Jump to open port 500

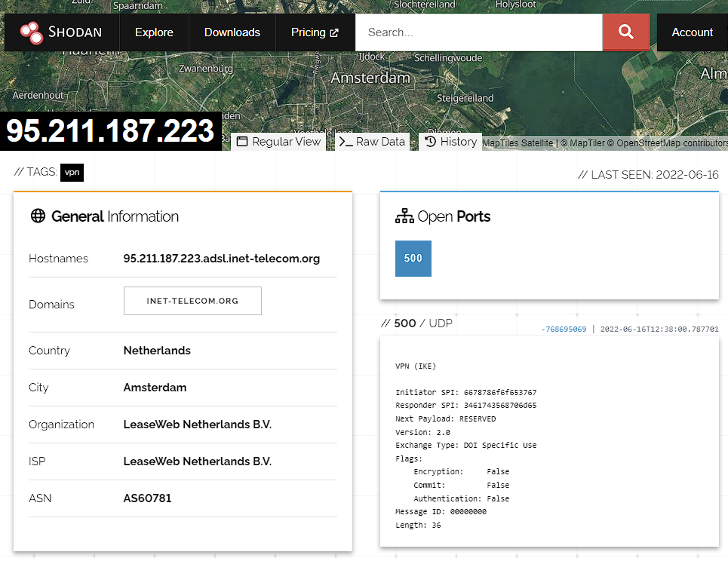point(413,259)
